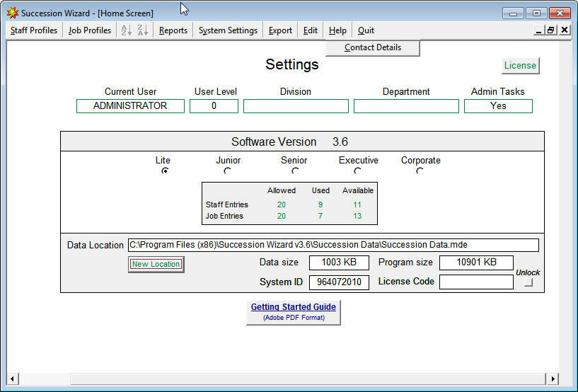Click the Program size field 10901 KB

[476, 263]
